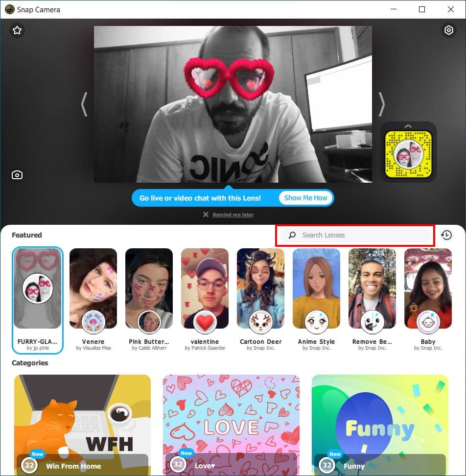The height and width of the screenshot is (476, 466).
Task: Open settings with the gear icon
Action: click(x=449, y=30)
